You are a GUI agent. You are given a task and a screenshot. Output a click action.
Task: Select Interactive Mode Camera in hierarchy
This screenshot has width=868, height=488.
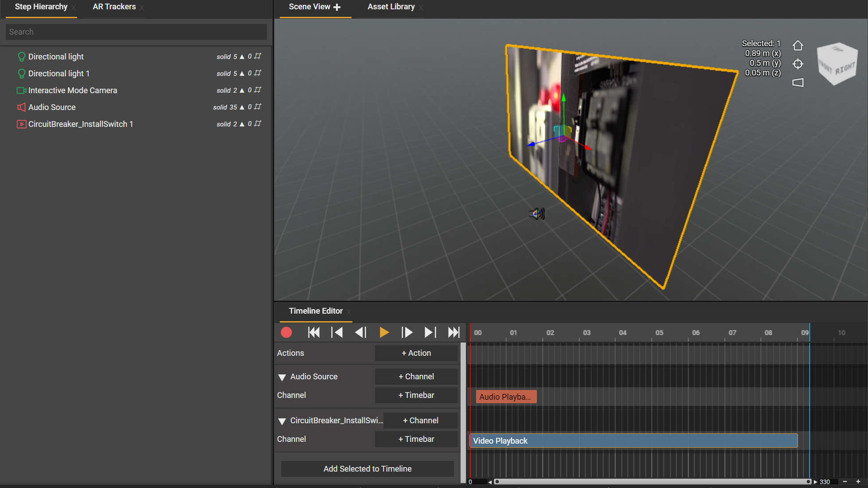[73, 91]
